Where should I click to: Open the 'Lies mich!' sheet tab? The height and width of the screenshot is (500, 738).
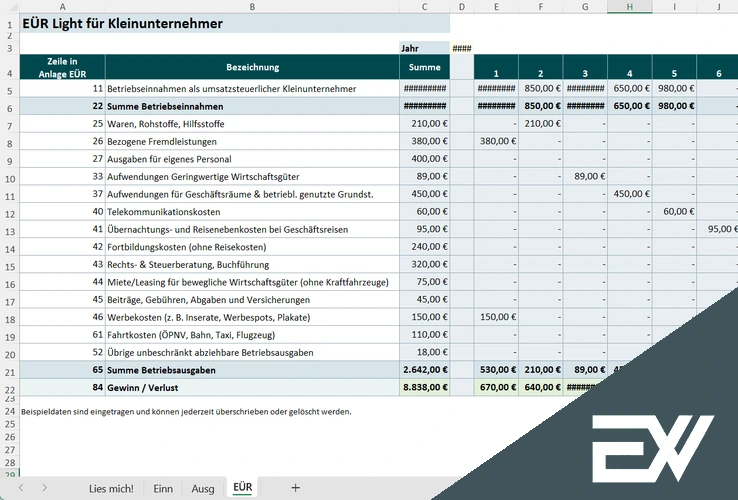pos(111,488)
